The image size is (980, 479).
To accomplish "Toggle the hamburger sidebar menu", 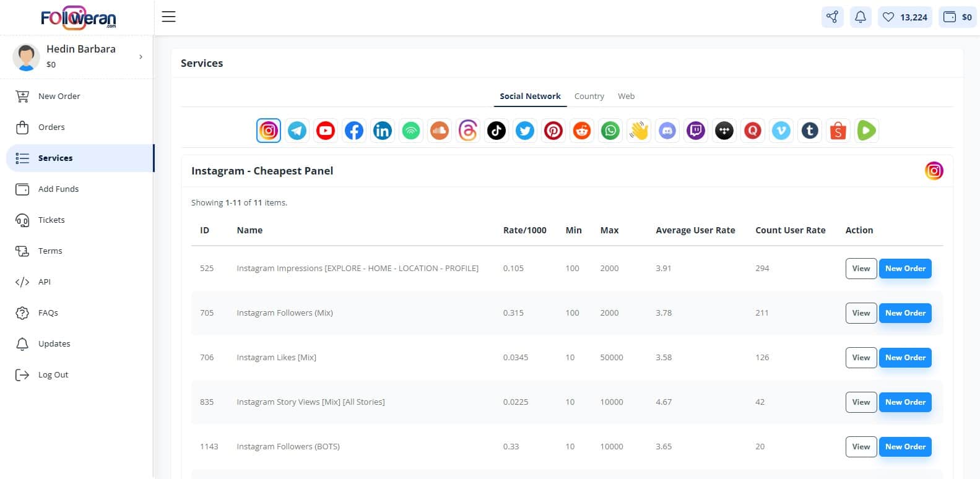I will (169, 17).
